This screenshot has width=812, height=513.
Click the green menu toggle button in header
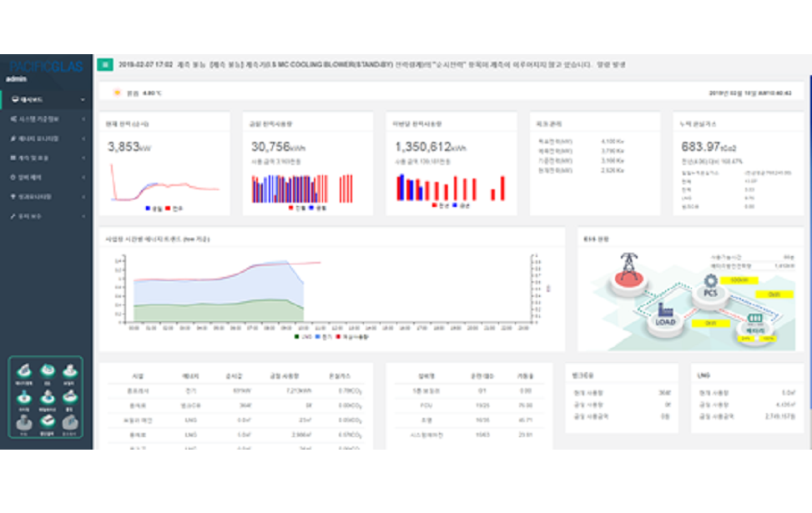tap(105, 64)
